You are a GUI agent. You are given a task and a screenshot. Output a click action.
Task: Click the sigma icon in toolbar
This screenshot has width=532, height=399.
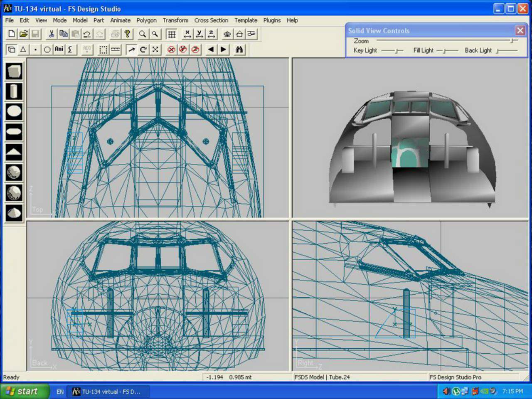(x=70, y=49)
